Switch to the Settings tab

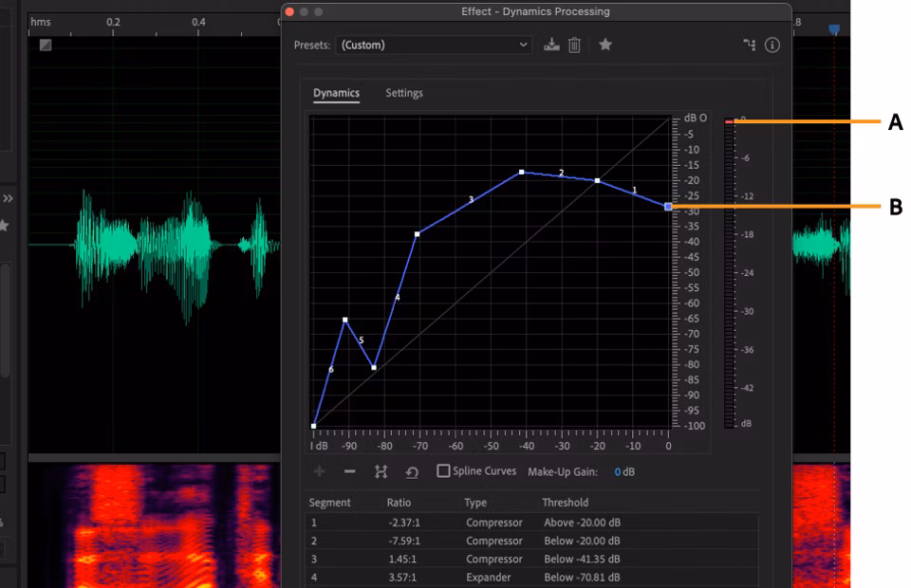[x=403, y=93]
